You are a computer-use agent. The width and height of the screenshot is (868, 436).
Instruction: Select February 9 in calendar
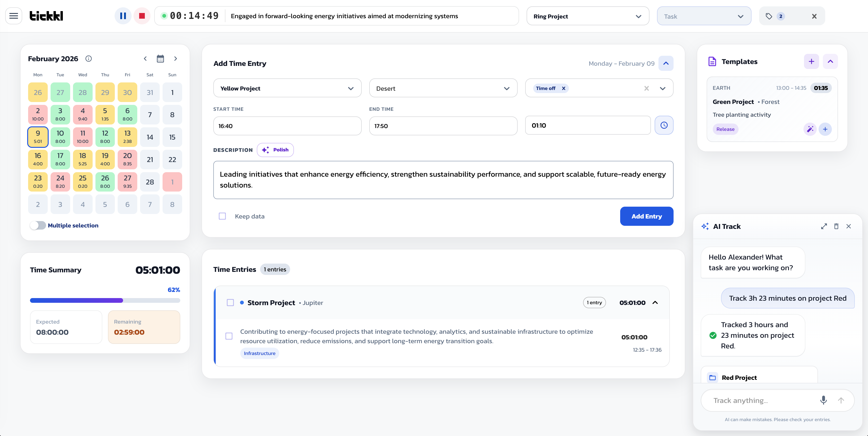[x=38, y=137]
